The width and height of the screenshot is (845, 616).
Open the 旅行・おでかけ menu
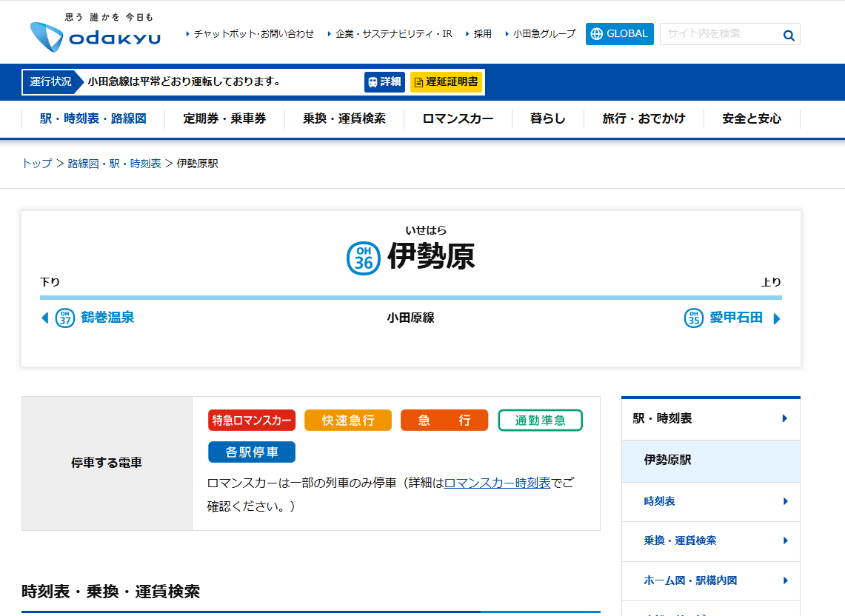[x=644, y=118]
